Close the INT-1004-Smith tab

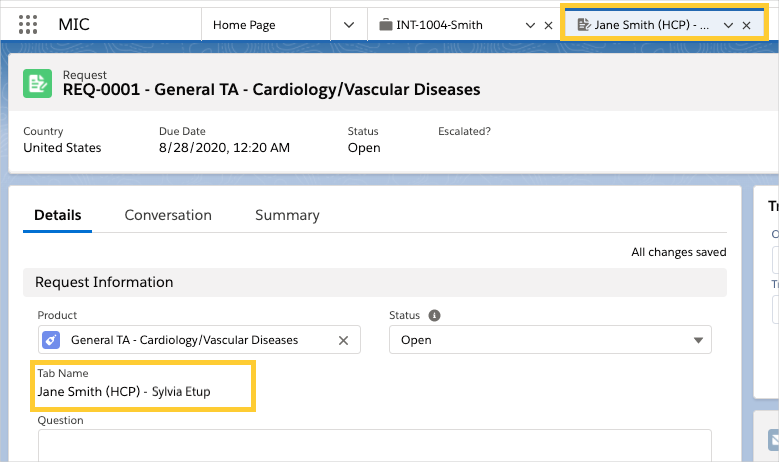[x=548, y=25]
